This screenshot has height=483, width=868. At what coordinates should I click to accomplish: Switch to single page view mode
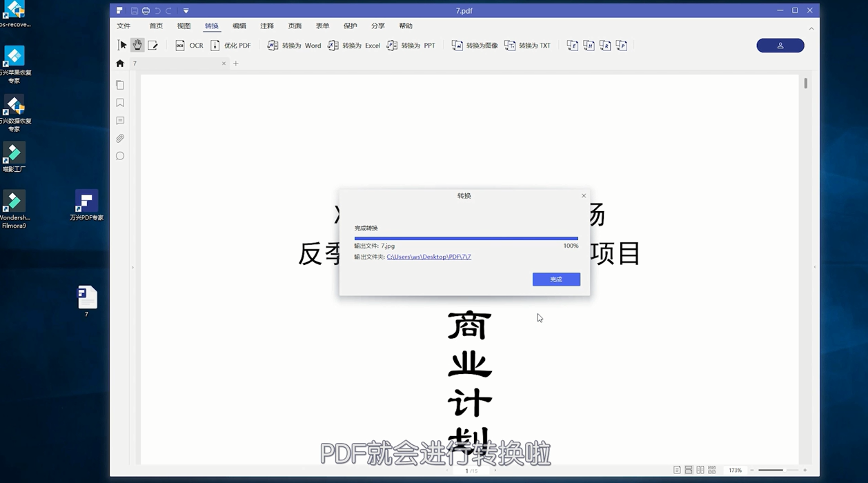678,469
